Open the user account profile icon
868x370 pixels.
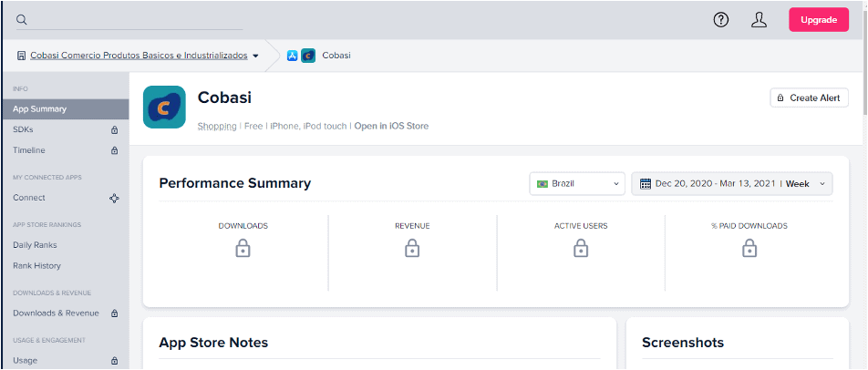[759, 20]
